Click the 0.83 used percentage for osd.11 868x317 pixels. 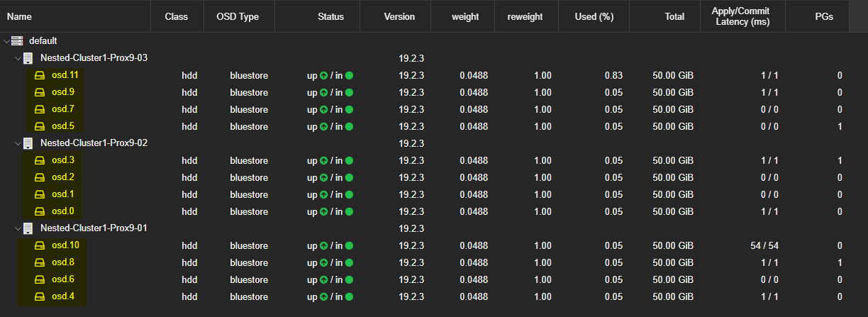[x=613, y=75]
